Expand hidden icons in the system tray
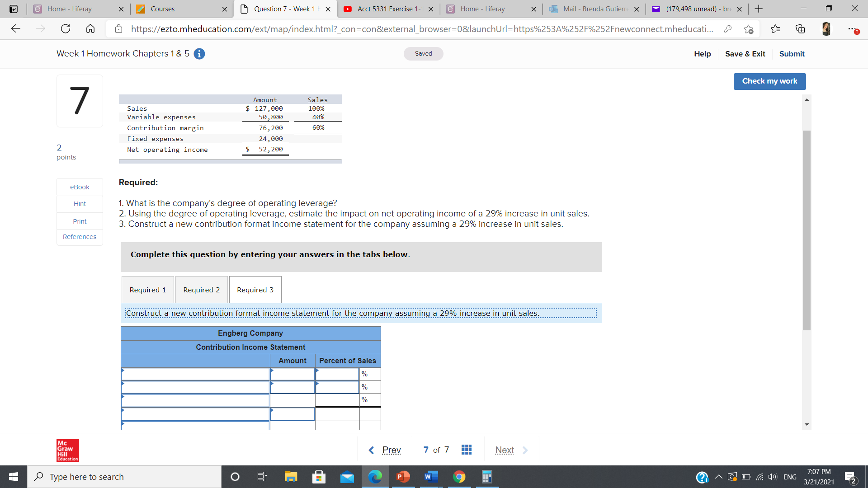The width and height of the screenshot is (868, 488). click(x=719, y=476)
